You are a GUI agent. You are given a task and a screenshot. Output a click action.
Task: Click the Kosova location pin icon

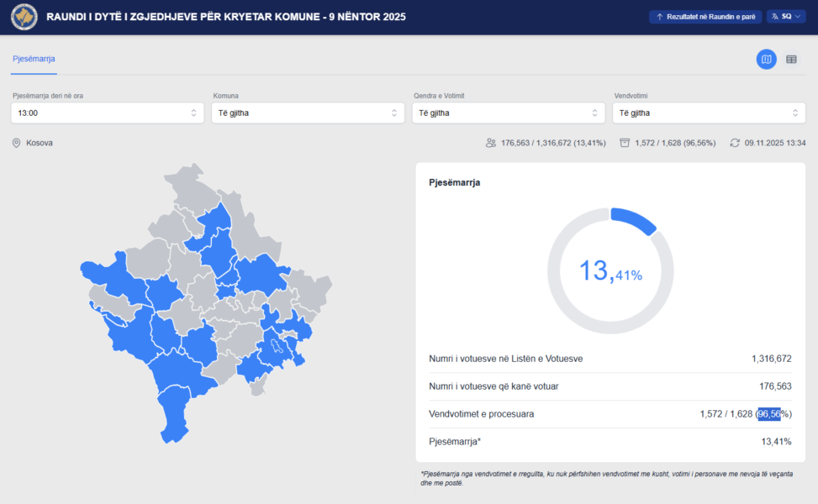point(16,143)
